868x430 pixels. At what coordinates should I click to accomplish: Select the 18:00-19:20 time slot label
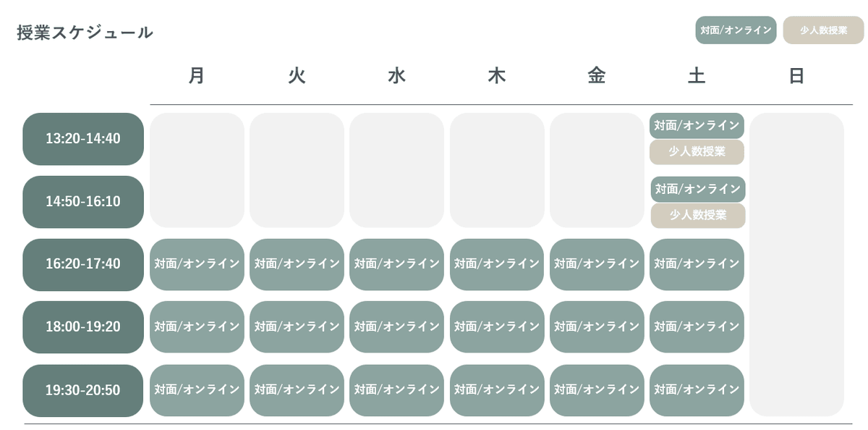pyautogui.click(x=83, y=326)
